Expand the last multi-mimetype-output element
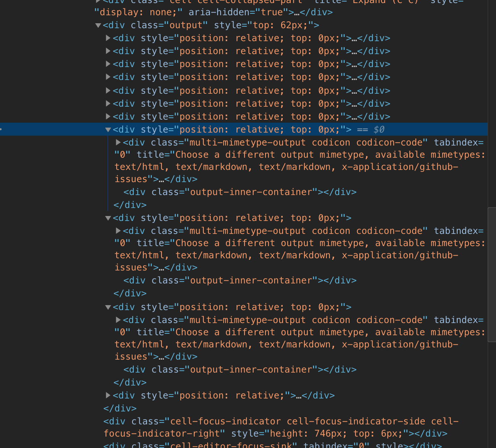The image size is (496, 448). (x=118, y=320)
